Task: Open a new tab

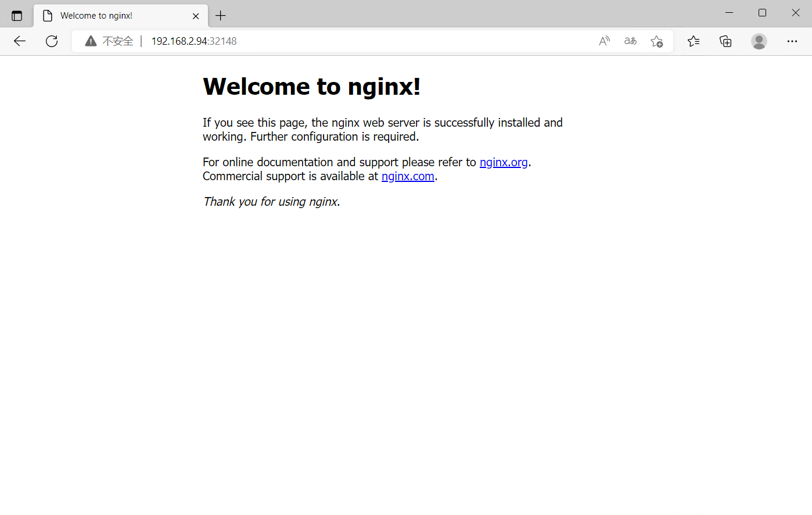Action: tap(221, 16)
